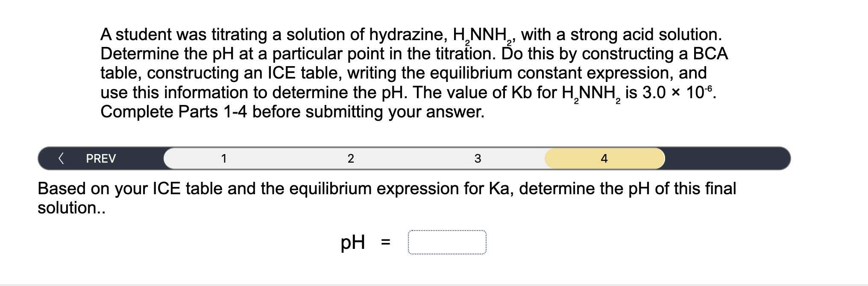Image resolution: width=868 pixels, height=286 pixels.
Task: Select the back arrow on the navigation bar
Action: tap(61, 158)
